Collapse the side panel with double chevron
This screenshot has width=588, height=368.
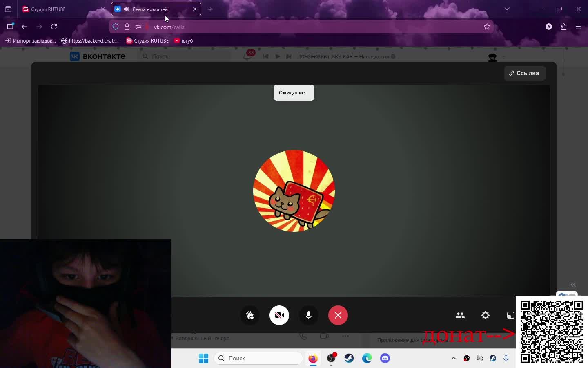[x=573, y=285]
